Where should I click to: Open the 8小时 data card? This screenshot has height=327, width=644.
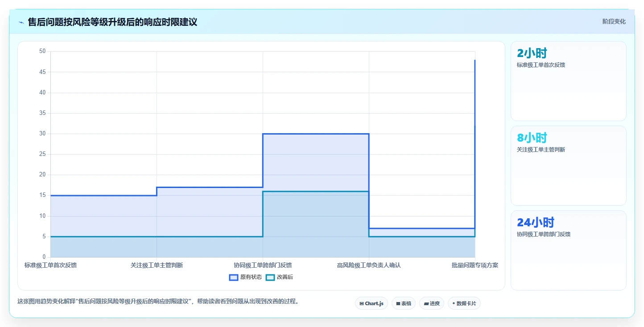(x=568, y=166)
